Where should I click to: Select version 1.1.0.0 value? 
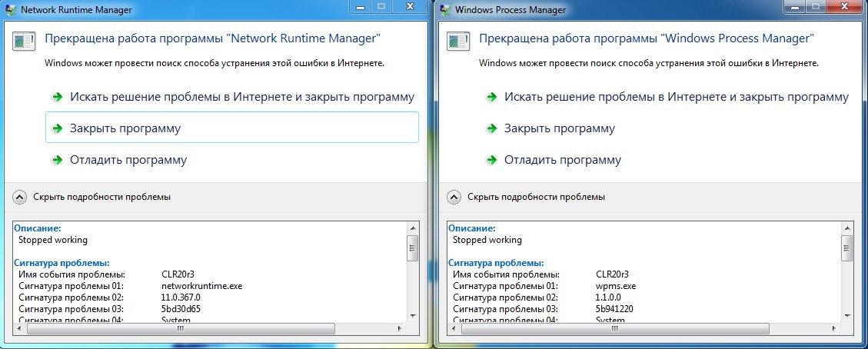pos(608,297)
